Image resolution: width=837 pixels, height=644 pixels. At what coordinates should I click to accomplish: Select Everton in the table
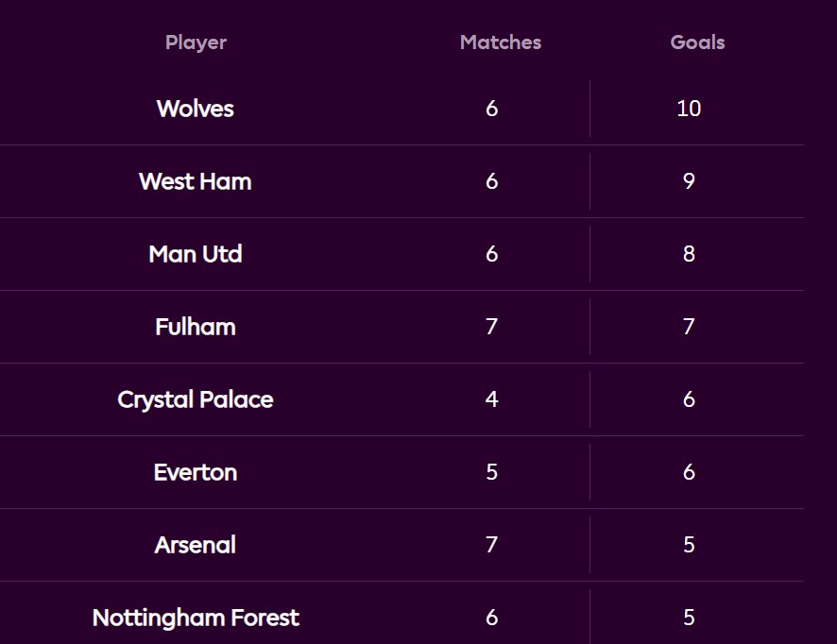pyautogui.click(x=195, y=472)
